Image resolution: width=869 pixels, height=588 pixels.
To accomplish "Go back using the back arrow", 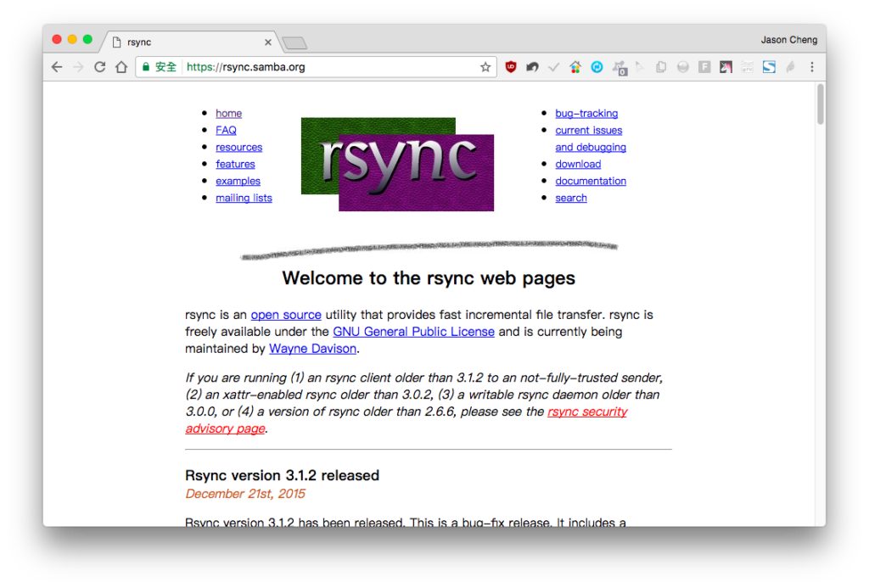I will [57, 67].
